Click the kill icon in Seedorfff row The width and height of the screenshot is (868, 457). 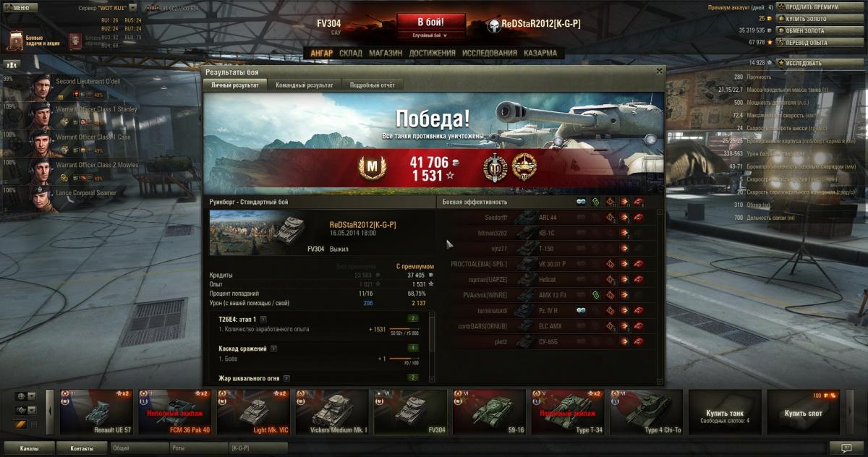tap(638, 217)
